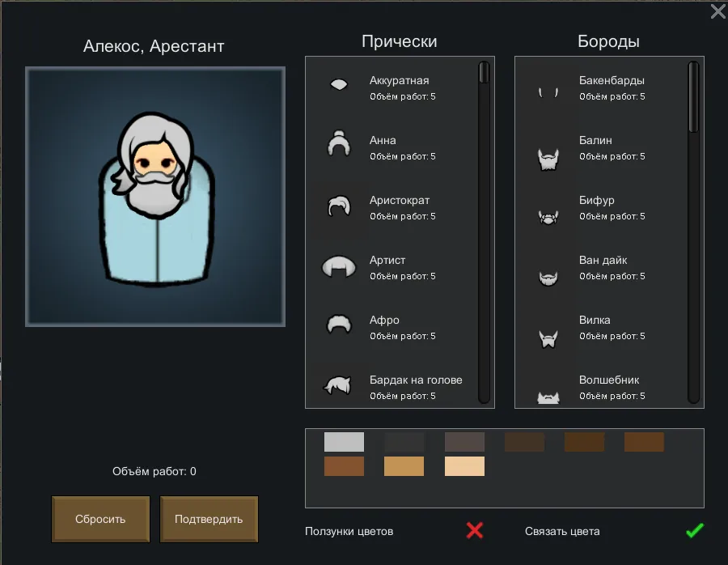
Task: Disable the Связать цвета toggle
Action: [x=694, y=531]
